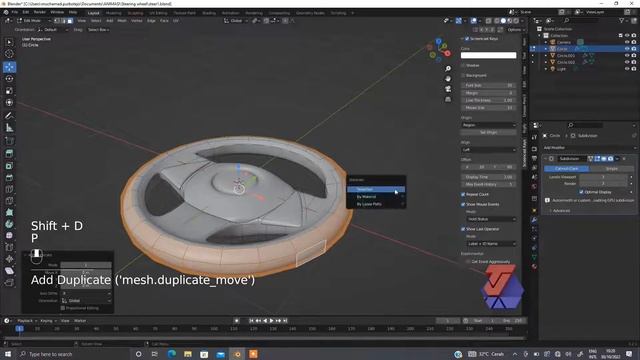Image resolution: width=640 pixels, height=360 pixels.
Task: Select the Loop Cut tool
Action: point(9,189)
